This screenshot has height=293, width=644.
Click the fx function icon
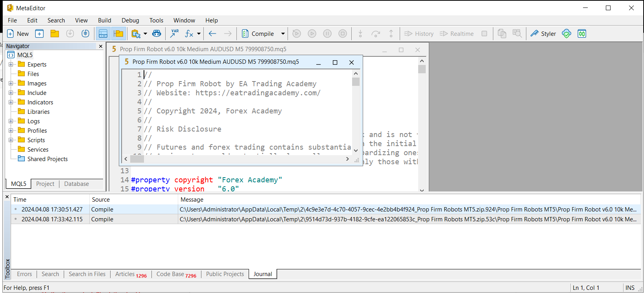pos(189,34)
